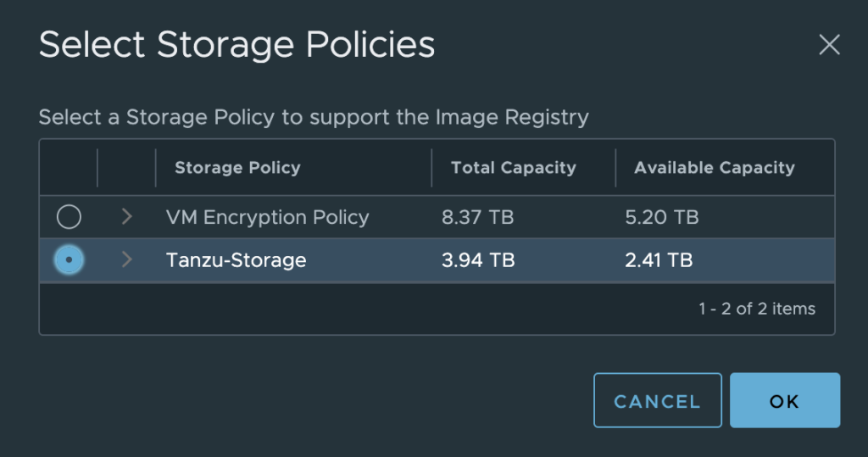Click the 5.20 TB available capacity cell
Viewport: 868px width, 457px height.
(x=661, y=217)
